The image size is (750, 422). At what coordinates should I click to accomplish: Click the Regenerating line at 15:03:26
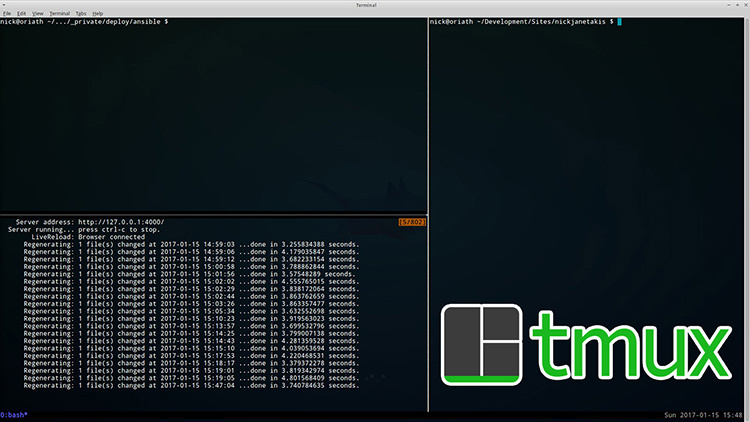pos(191,304)
